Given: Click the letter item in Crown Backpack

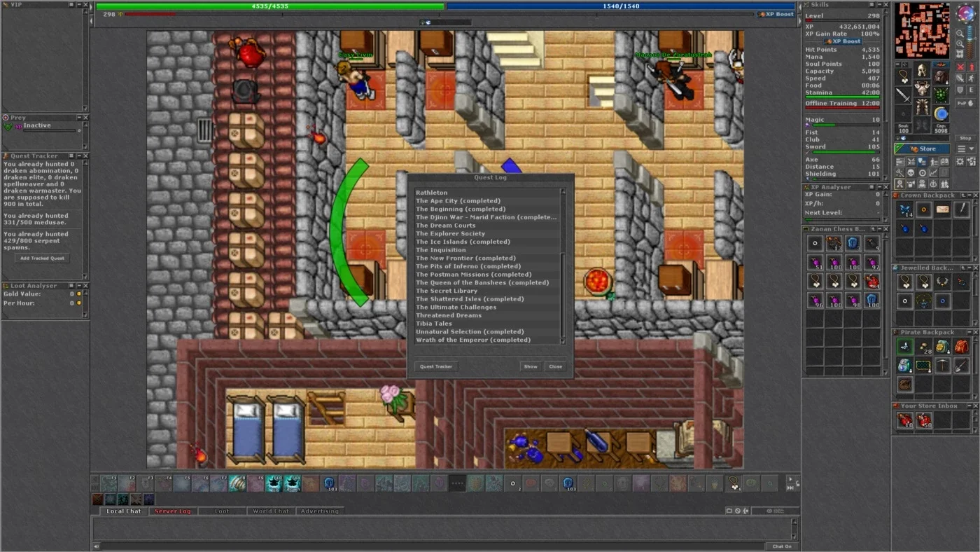Looking at the screenshot, I should click(943, 209).
